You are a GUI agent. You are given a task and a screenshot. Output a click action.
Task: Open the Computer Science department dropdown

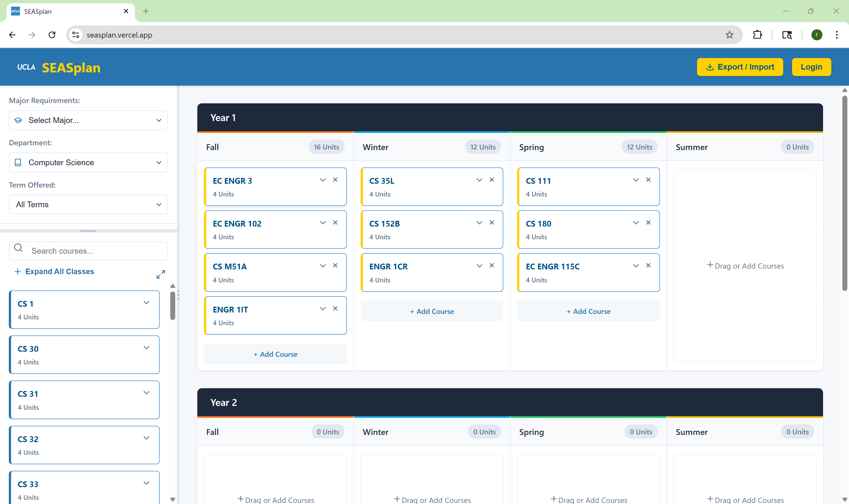(x=88, y=162)
